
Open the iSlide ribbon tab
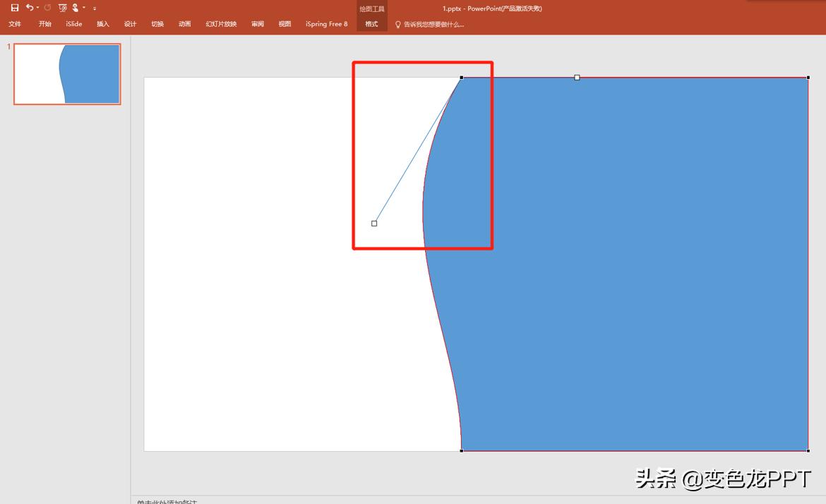[x=73, y=24]
